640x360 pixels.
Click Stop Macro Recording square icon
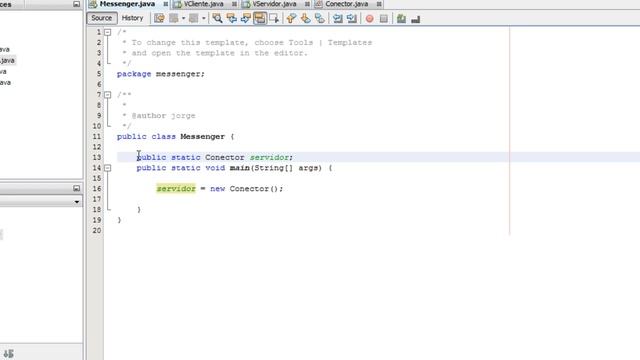point(384,18)
